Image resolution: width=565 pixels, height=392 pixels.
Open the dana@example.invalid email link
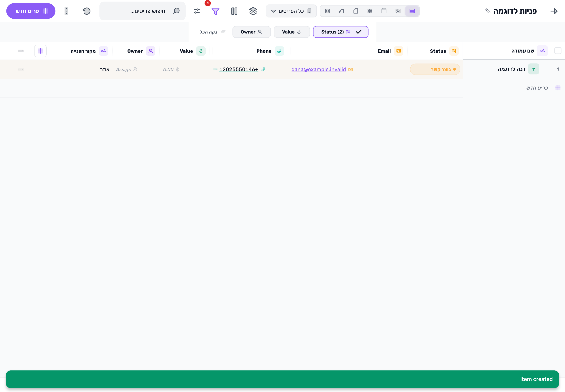pyautogui.click(x=319, y=70)
